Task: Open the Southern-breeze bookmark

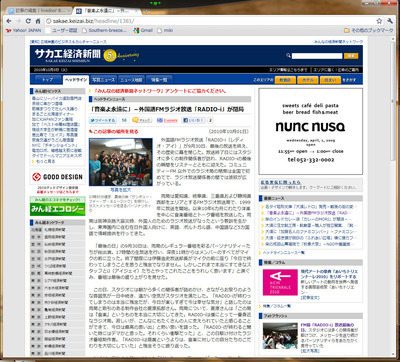Action: coord(104,30)
